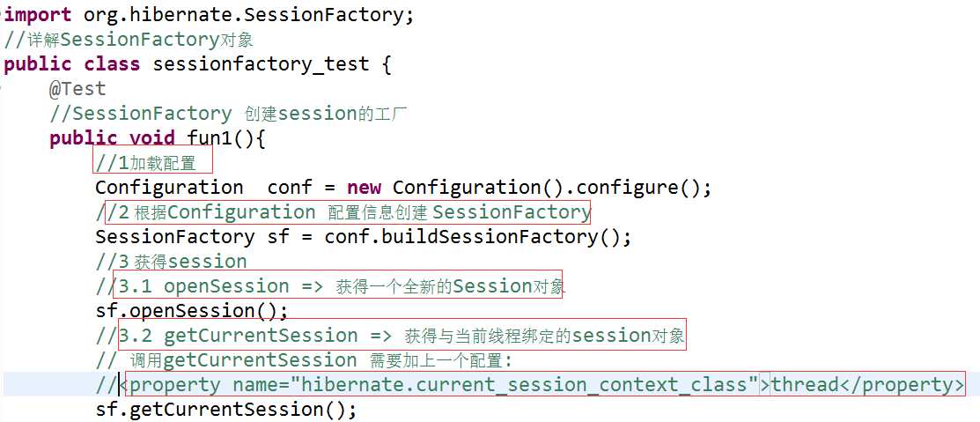This screenshot has height=422, width=980.
Task: Click the 'thread' value in the property comment
Action: pyautogui.click(x=805, y=384)
